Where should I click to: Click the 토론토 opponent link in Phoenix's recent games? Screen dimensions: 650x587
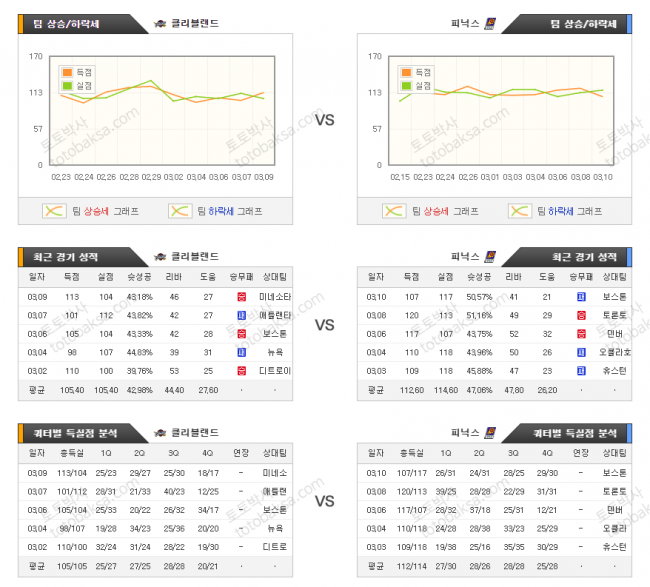(x=612, y=315)
